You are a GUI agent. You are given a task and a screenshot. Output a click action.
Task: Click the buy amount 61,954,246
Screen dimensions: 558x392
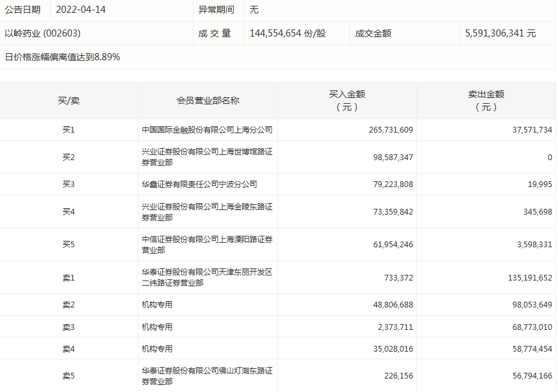pos(393,245)
